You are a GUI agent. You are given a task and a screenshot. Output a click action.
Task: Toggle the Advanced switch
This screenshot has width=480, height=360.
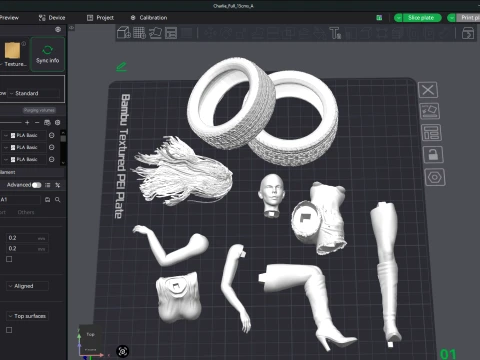pos(36,185)
